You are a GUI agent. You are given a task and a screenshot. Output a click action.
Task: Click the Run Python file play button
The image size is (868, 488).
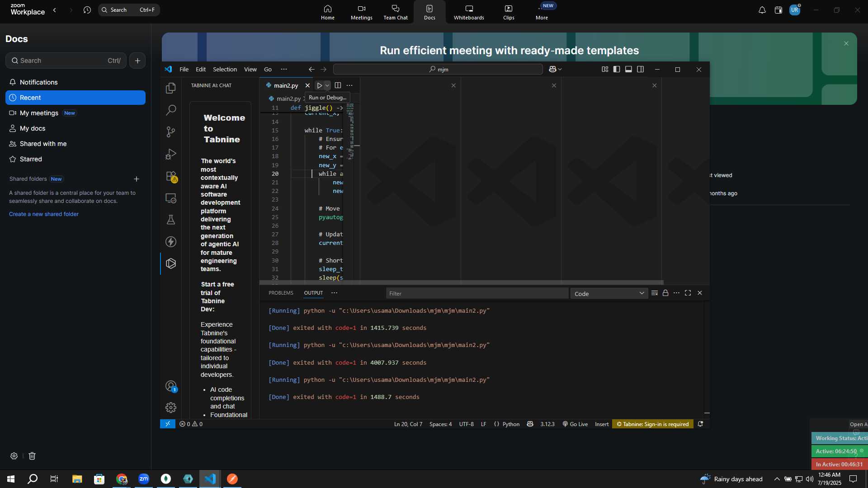(319, 85)
